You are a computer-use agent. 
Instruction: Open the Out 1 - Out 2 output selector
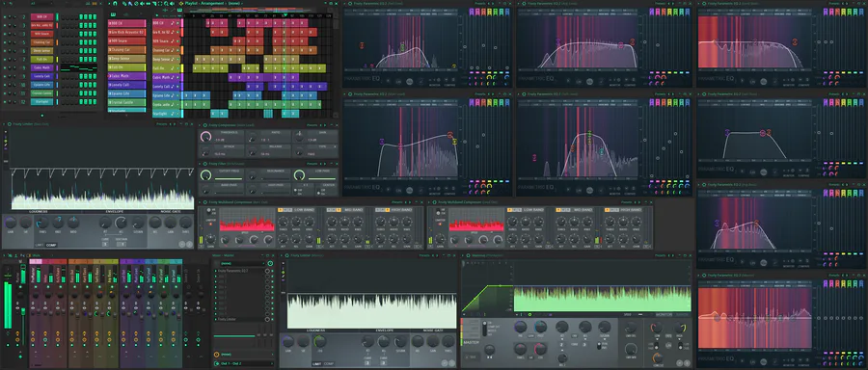click(243, 363)
